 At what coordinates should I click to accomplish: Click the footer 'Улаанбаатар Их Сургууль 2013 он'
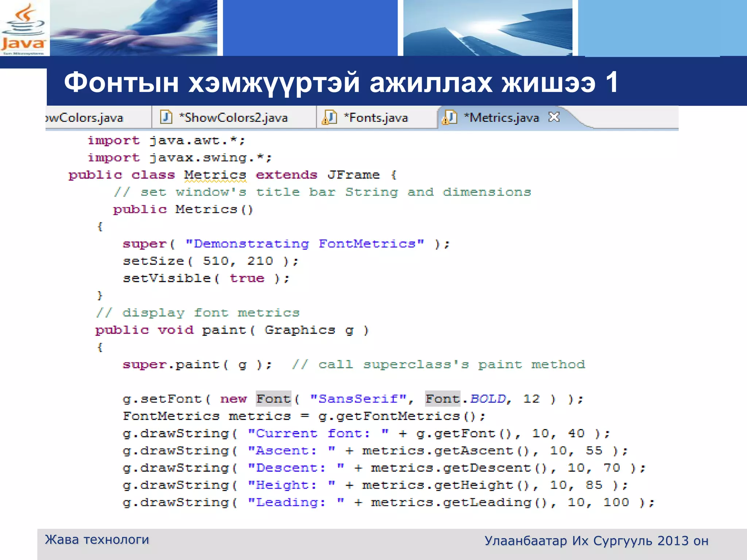(x=596, y=541)
